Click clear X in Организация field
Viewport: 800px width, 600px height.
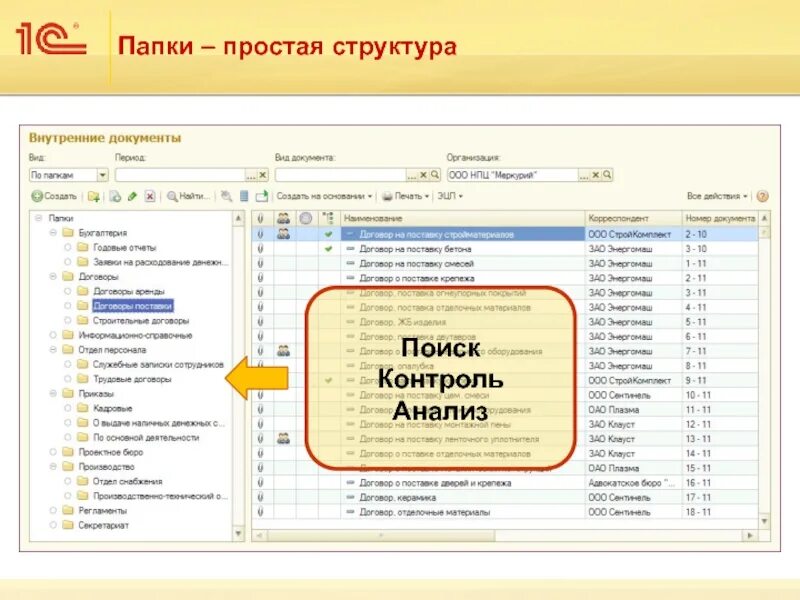coord(595,175)
